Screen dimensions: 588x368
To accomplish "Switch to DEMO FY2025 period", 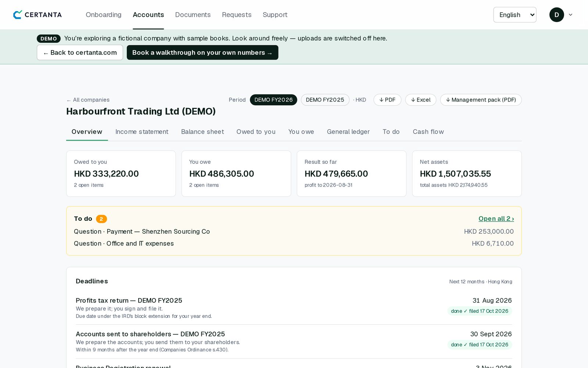I will point(325,100).
